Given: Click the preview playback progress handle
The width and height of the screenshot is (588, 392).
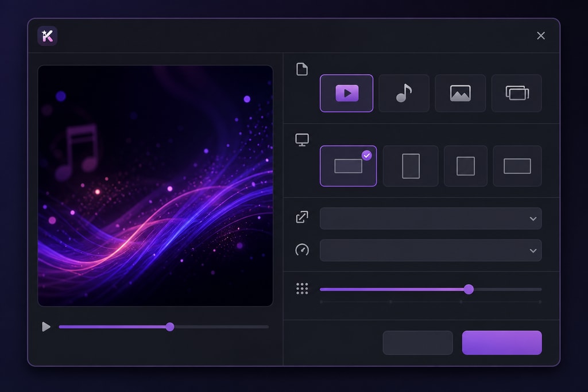Looking at the screenshot, I should pyautogui.click(x=170, y=327).
